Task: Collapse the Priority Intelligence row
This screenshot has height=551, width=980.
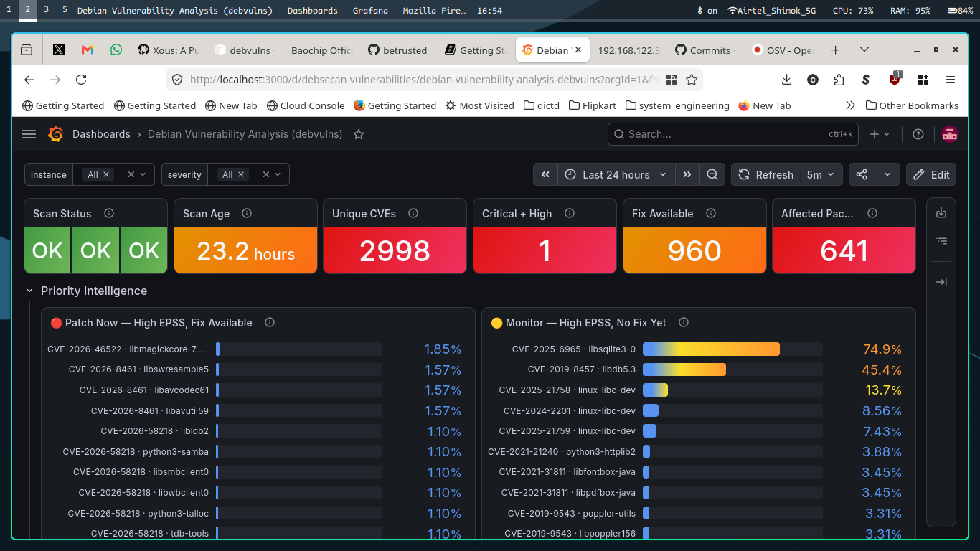Action: pyautogui.click(x=29, y=291)
